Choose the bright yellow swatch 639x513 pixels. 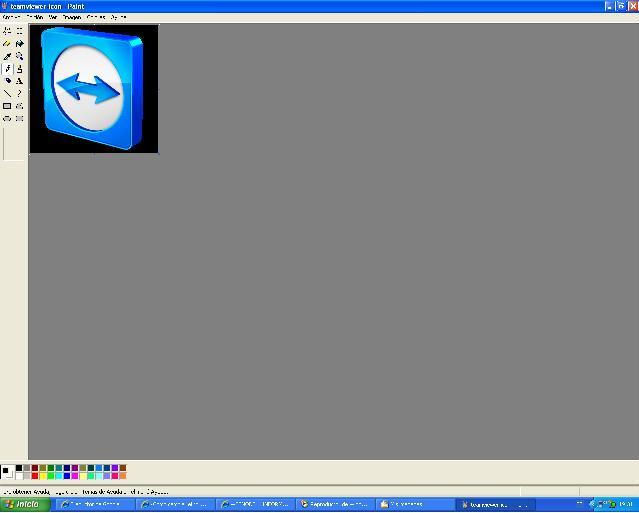coord(43,476)
